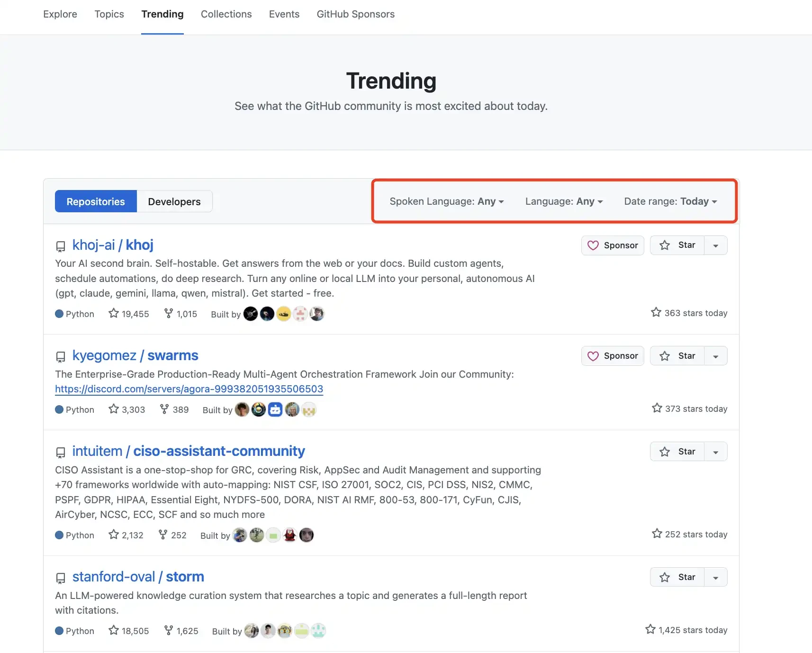Open the Language filter dropdown

[564, 201]
